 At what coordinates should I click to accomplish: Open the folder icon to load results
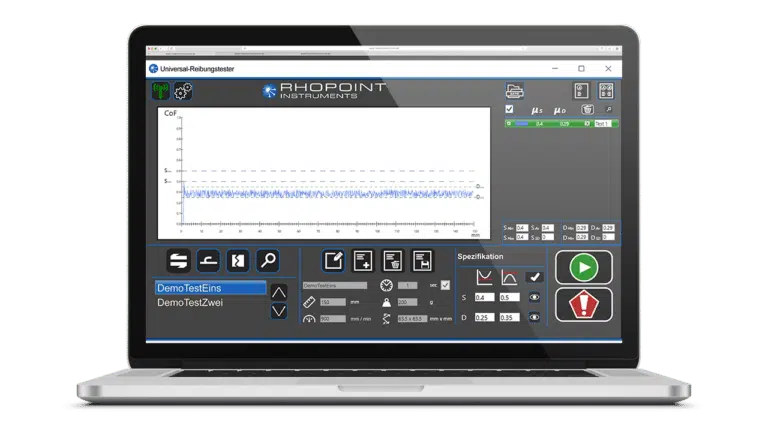pos(515,91)
